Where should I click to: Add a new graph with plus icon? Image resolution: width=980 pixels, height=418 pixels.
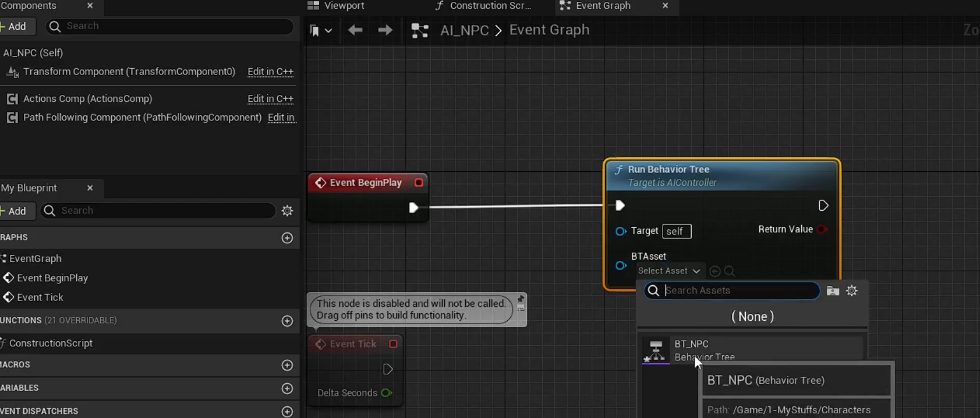click(287, 238)
